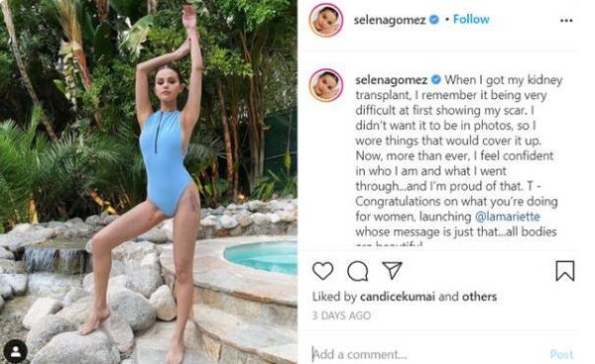Viewport: 595px width, 364px height.
Task: Click the Follow link beside selenagomez
Action: (471, 20)
